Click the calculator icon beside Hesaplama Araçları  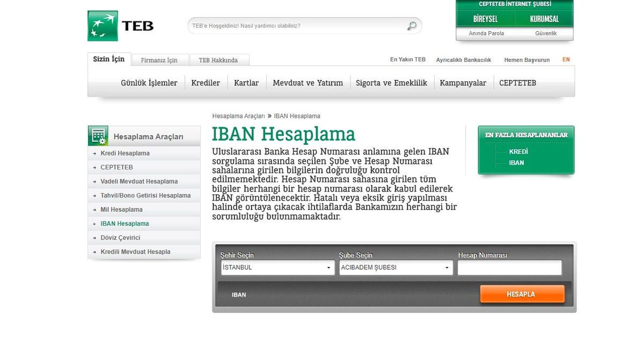point(98,135)
